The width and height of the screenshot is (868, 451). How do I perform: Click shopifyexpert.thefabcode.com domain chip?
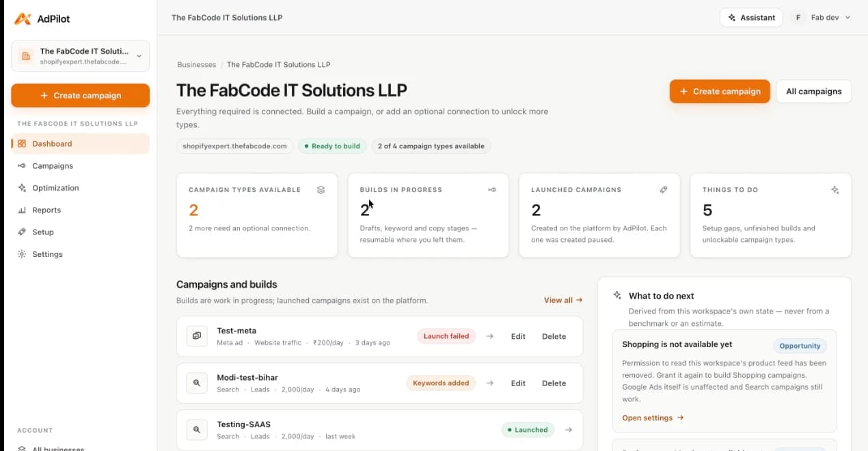click(x=235, y=146)
